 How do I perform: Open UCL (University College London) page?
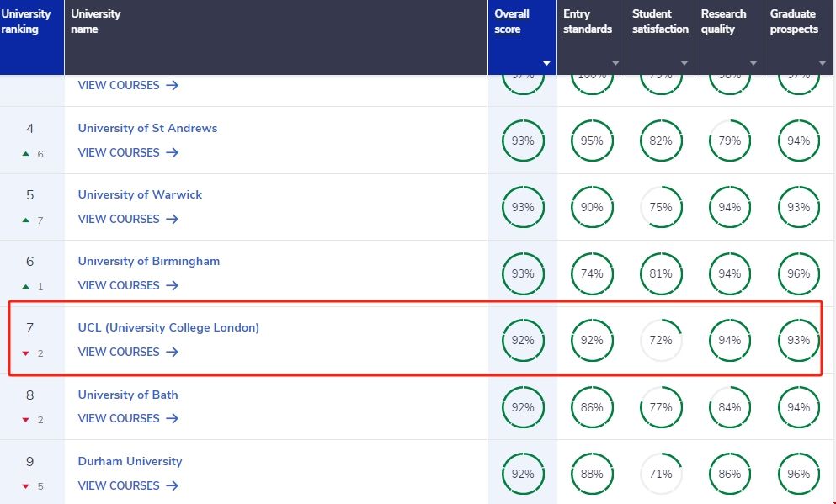(168, 327)
